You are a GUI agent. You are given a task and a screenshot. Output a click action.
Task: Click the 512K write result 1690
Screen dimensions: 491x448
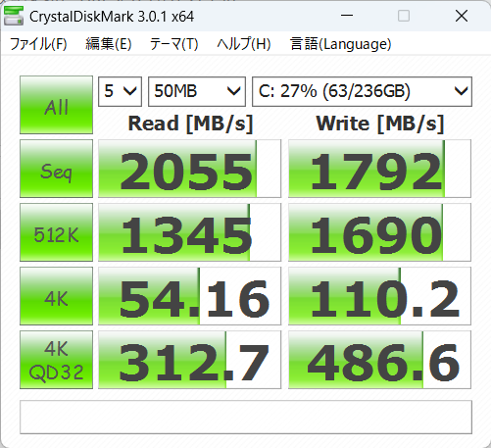(379, 232)
